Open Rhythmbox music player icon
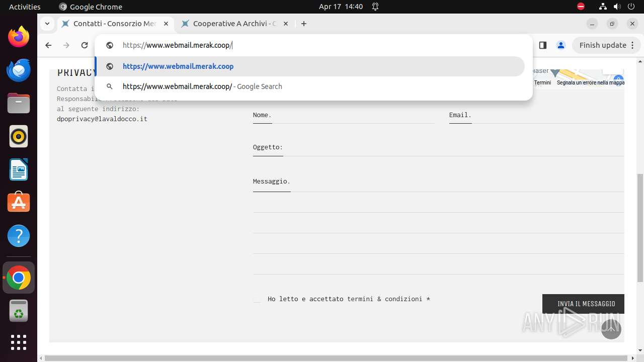This screenshot has height=362, width=644. [x=19, y=136]
